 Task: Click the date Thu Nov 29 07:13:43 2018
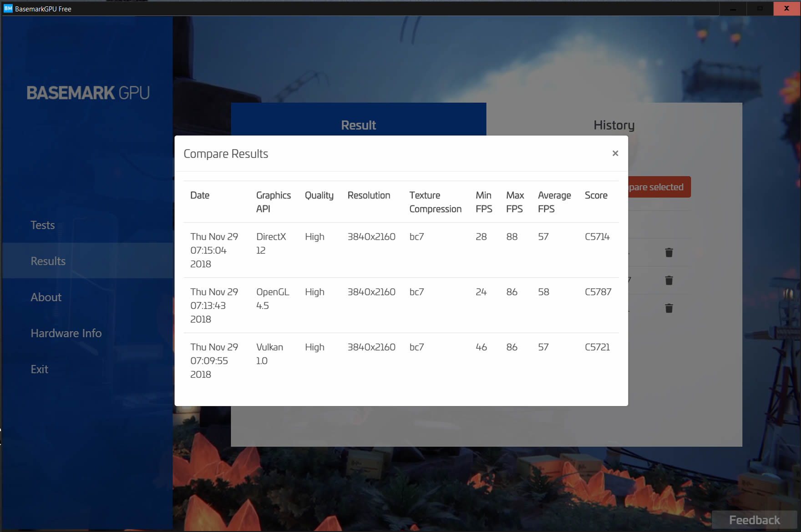(x=214, y=305)
